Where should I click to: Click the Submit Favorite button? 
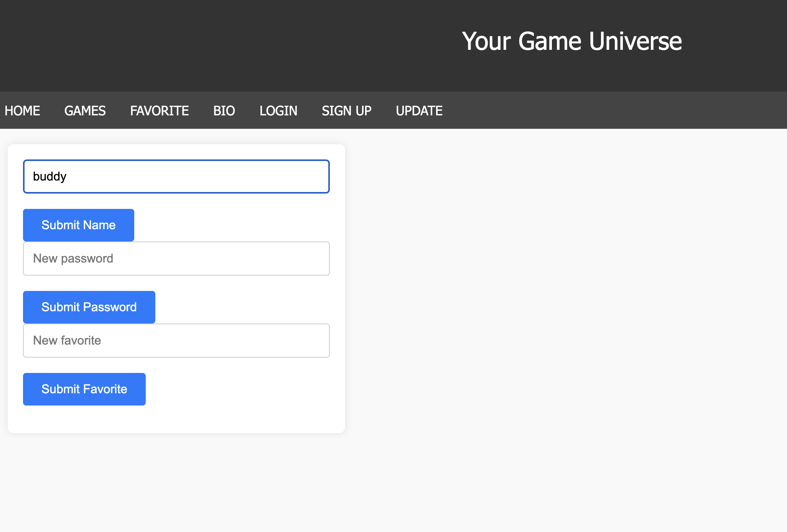[x=84, y=389]
